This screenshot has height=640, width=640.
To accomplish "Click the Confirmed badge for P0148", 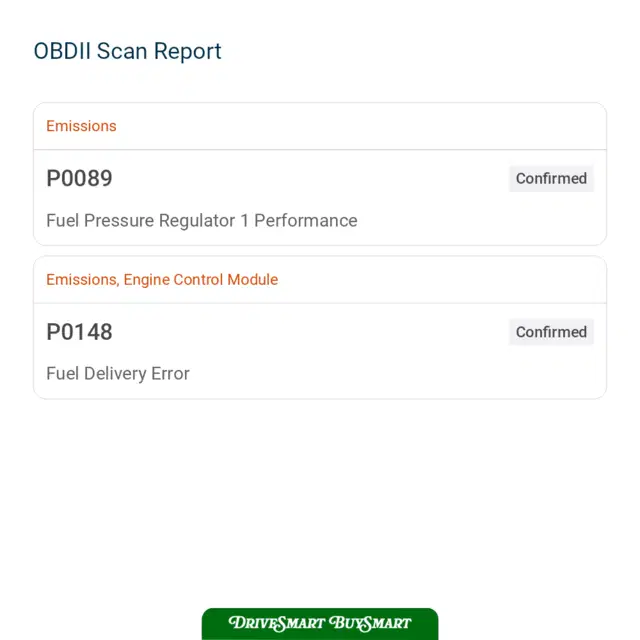I will [551, 332].
